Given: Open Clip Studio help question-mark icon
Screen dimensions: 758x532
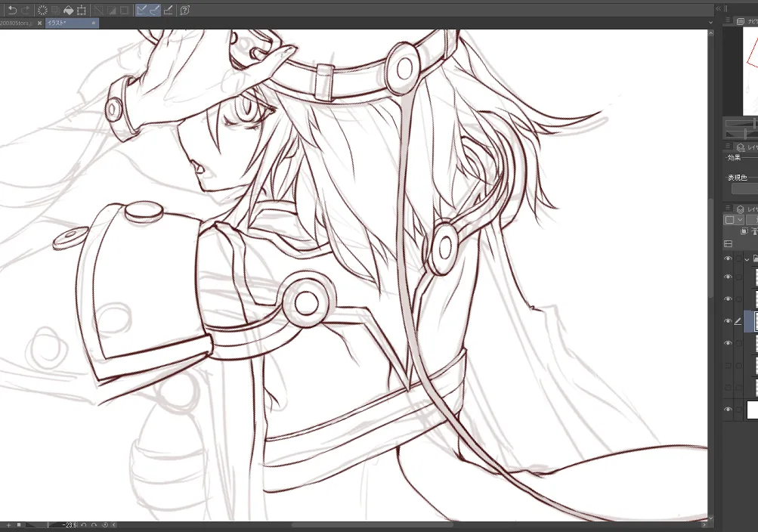Looking at the screenshot, I should (184, 10).
